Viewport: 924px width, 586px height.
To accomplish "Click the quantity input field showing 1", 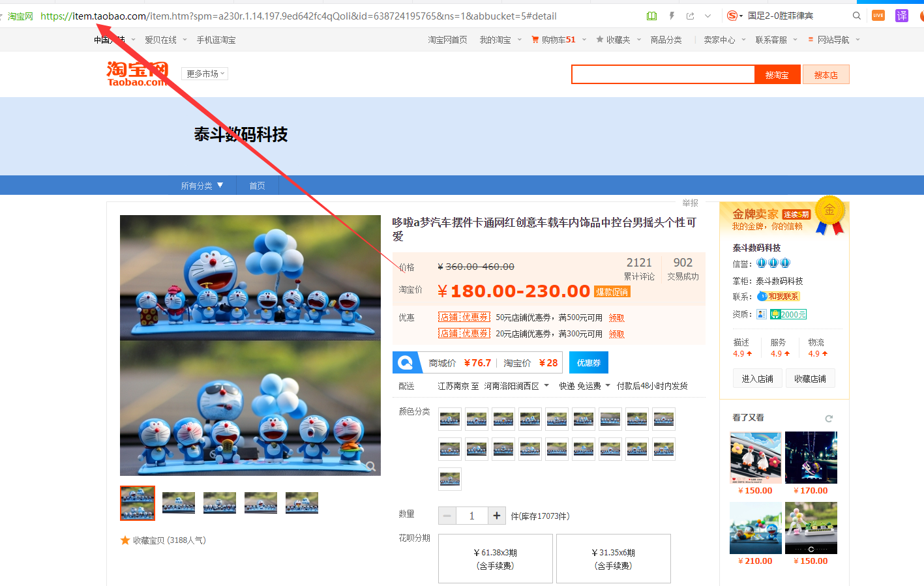I will pyautogui.click(x=472, y=516).
